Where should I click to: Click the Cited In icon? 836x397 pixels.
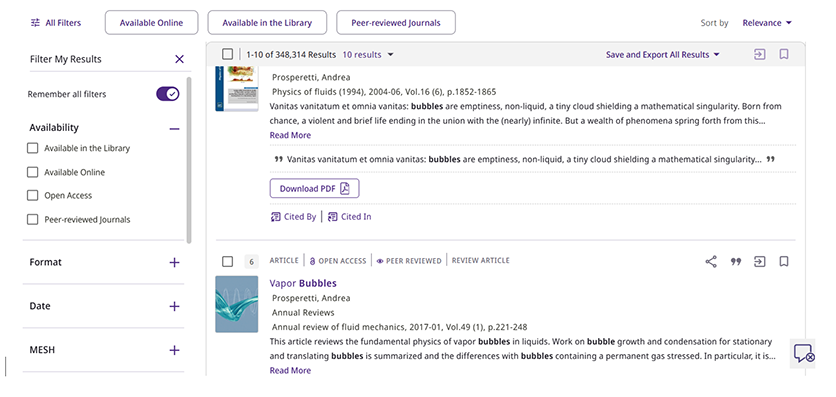[333, 217]
